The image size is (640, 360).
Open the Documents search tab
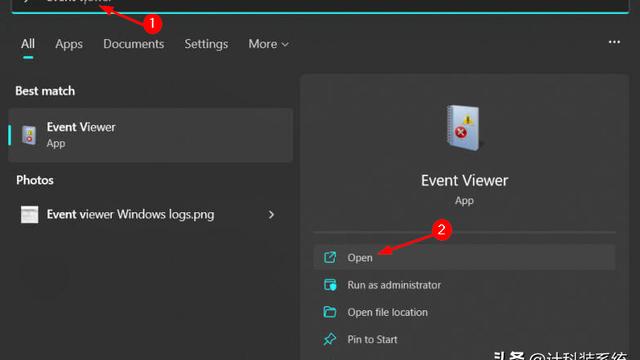pos(133,44)
